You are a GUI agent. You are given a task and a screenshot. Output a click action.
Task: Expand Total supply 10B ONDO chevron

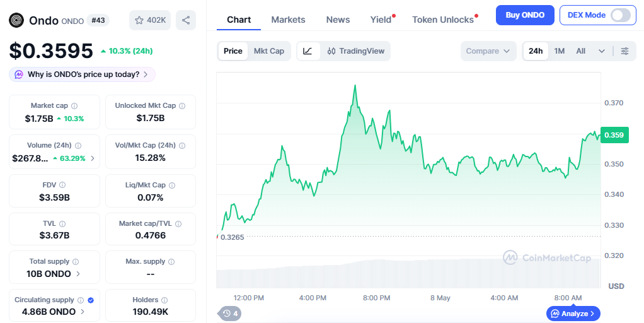[78, 274]
